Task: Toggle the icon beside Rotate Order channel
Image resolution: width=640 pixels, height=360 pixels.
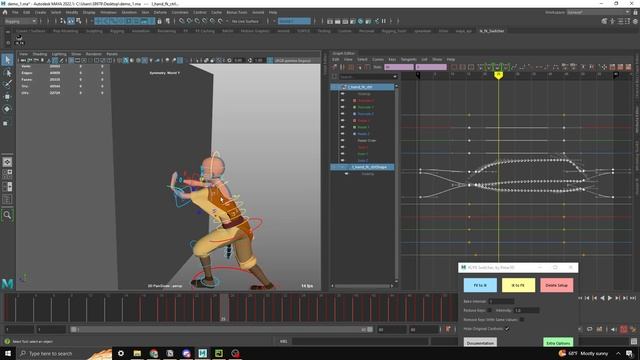Action: [x=342, y=140]
